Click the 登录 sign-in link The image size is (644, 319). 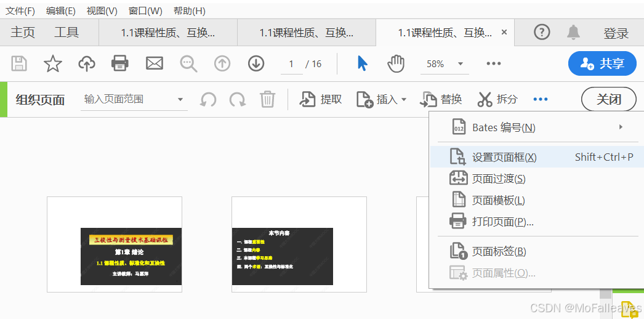(616, 33)
